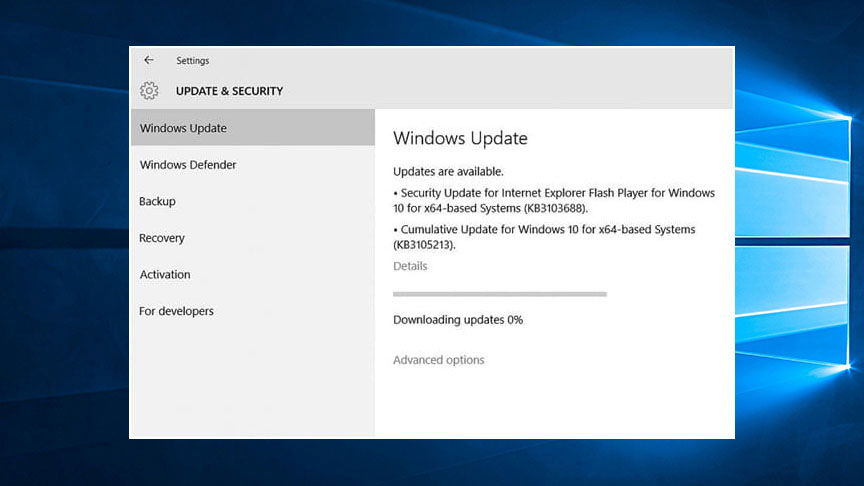This screenshot has height=486, width=864.
Task: Click the Windows Update page heading
Action: tap(460, 138)
